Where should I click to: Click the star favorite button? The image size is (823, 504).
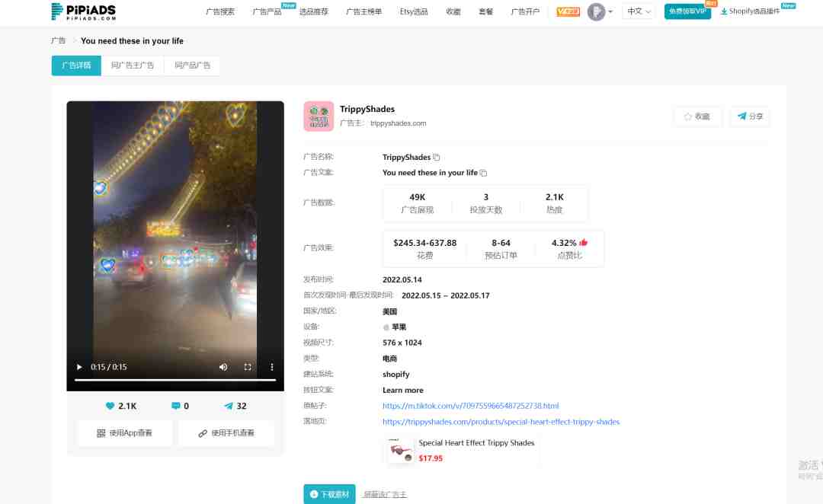pyautogui.click(x=697, y=116)
